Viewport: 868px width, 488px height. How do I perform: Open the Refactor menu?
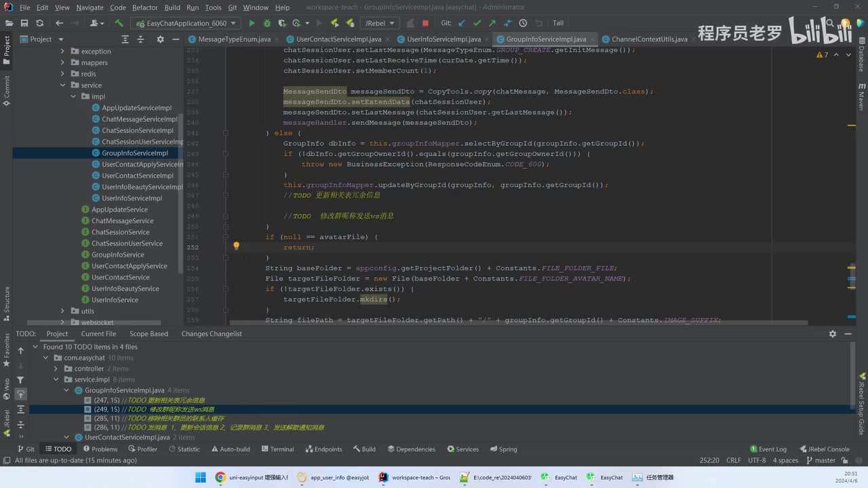pyautogui.click(x=144, y=7)
